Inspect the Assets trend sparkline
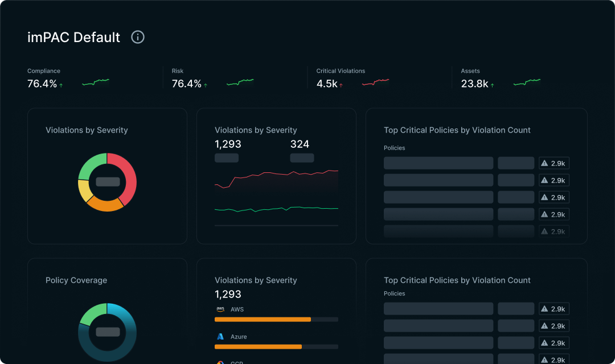 pos(527,82)
